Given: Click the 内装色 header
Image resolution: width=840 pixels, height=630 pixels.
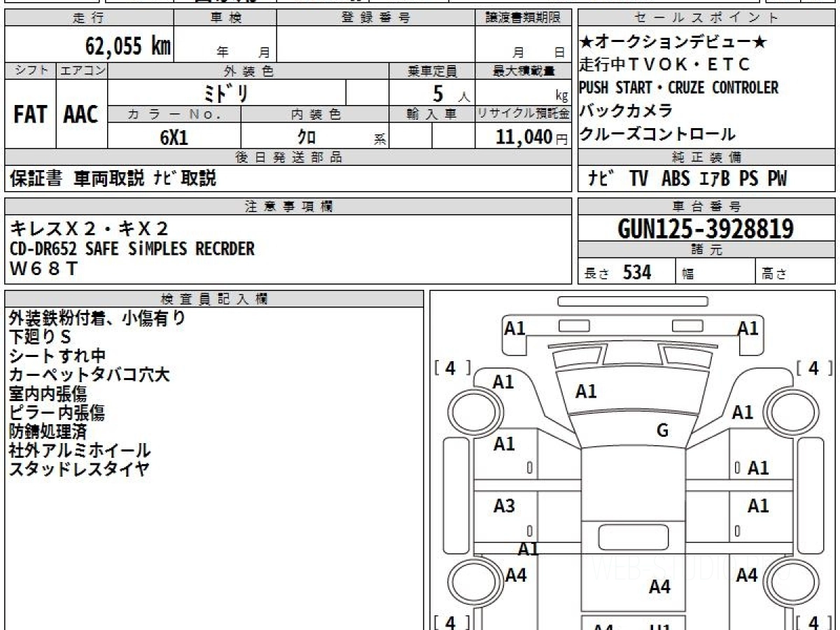Looking at the screenshot, I should tap(315, 114).
